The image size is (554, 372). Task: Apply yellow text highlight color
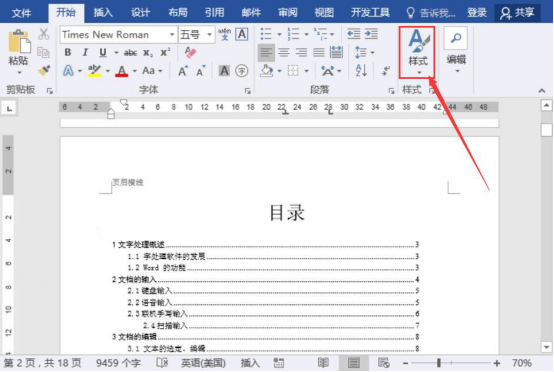click(94, 71)
